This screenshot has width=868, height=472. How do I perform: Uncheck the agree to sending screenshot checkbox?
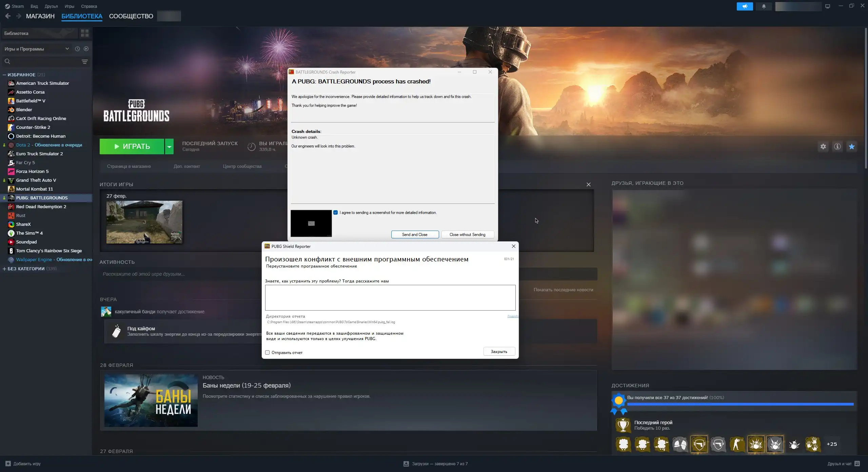(335, 213)
